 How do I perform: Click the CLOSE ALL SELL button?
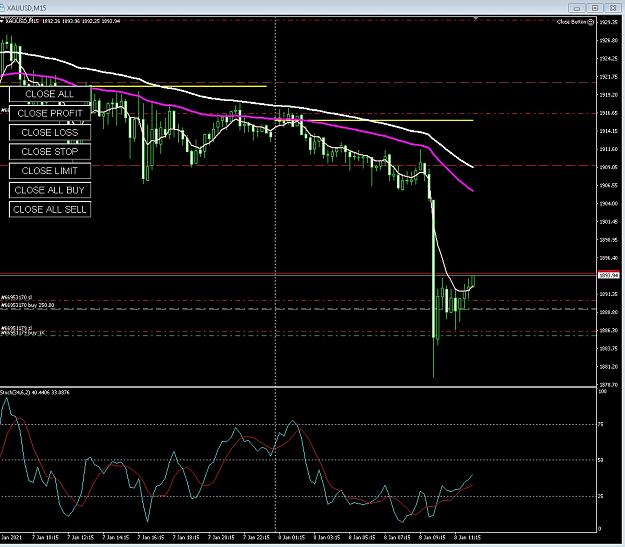(x=50, y=209)
